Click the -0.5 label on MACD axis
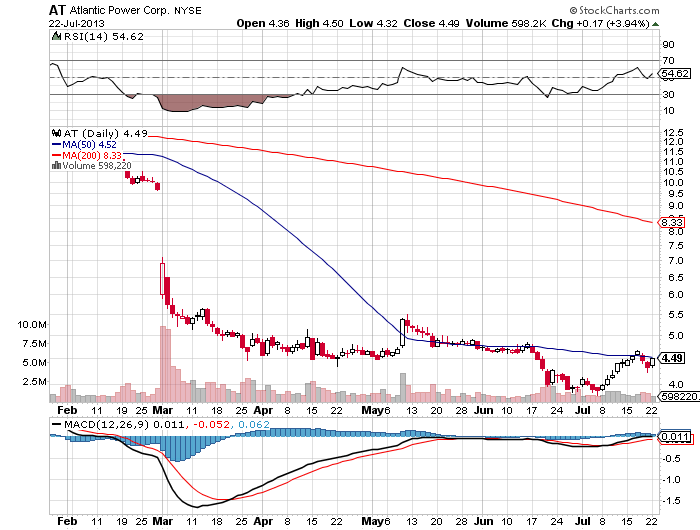Viewport: 700px width, 530px height. tap(673, 459)
